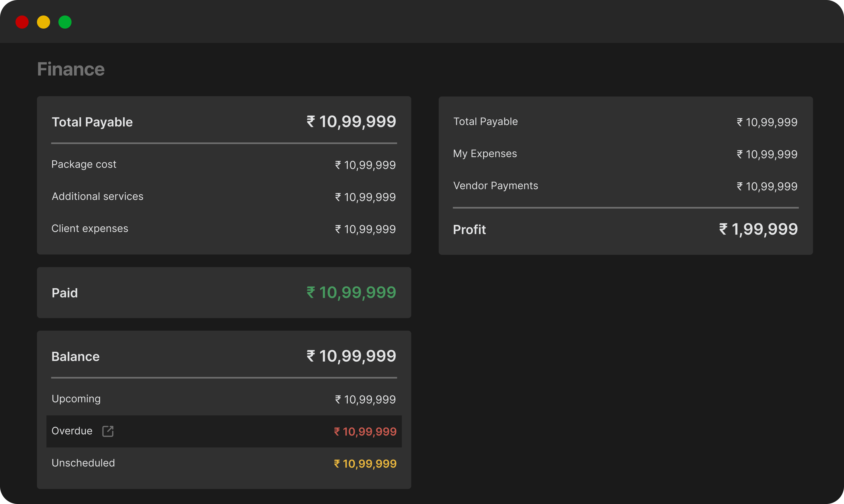Viewport: 844px width, 504px height.
Task: Click the green maximize window button
Action: 65,22
